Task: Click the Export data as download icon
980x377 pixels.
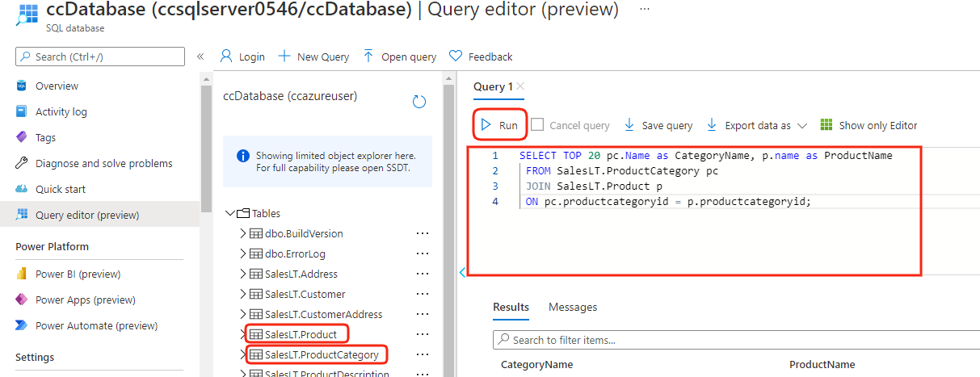Action: pyautogui.click(x=712, y=125)
